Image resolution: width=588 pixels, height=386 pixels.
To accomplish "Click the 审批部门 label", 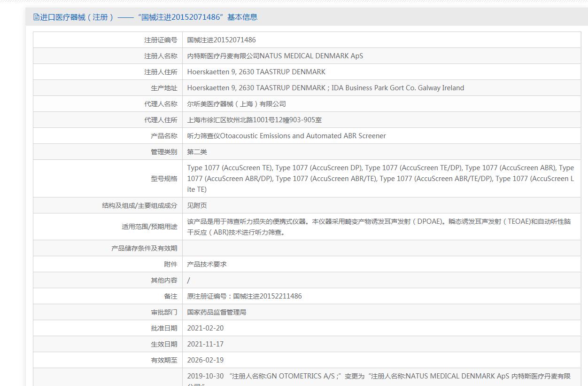I will point(164,312).
